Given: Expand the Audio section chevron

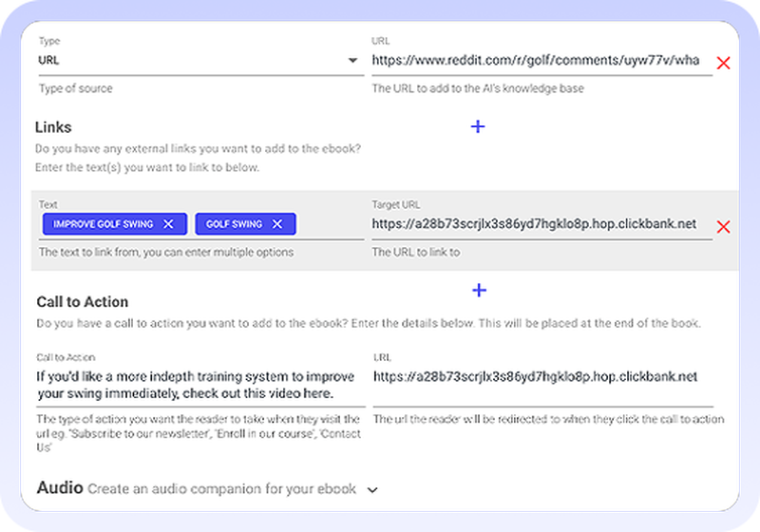Looking at the screenshot, I should point(372,490).
